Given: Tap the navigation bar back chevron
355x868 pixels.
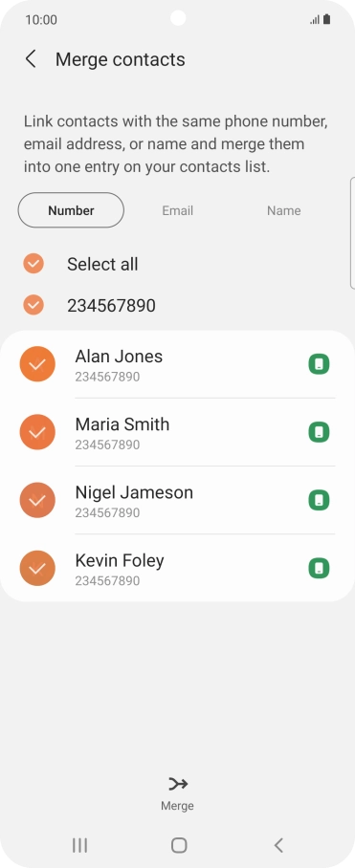Looking at the screenshot, I should (278, 845).
